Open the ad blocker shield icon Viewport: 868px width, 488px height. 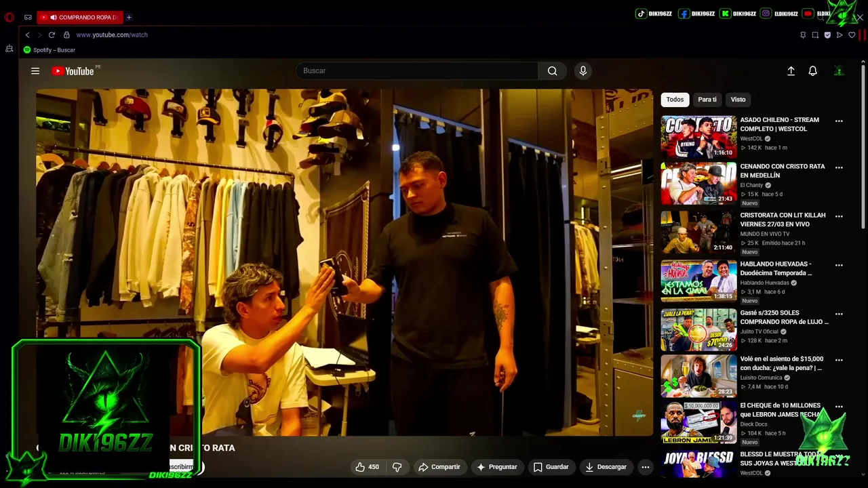pyautogui.click(x=827, y=35)
